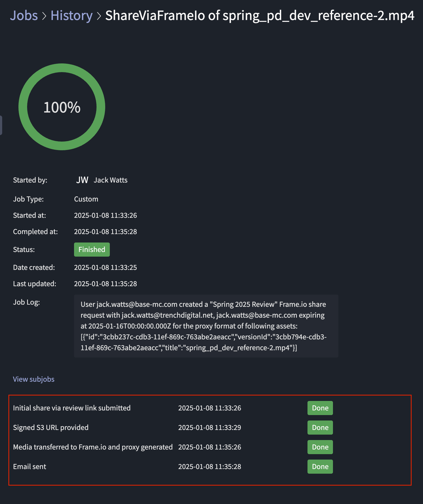
Task: Click the 'Completed at:' label
Action: point(35,231)
